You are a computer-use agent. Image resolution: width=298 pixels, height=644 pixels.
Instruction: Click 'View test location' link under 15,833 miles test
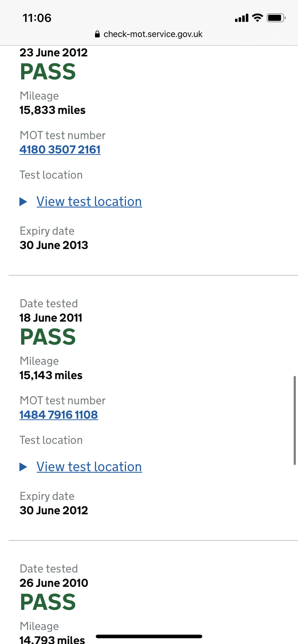[x=89, y=202]
